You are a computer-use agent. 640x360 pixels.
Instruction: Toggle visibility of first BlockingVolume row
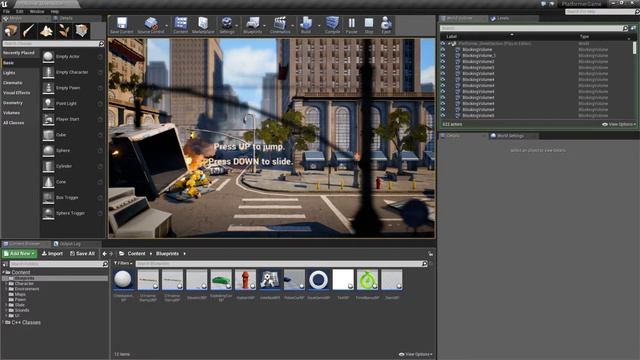(x=443, y=49)
